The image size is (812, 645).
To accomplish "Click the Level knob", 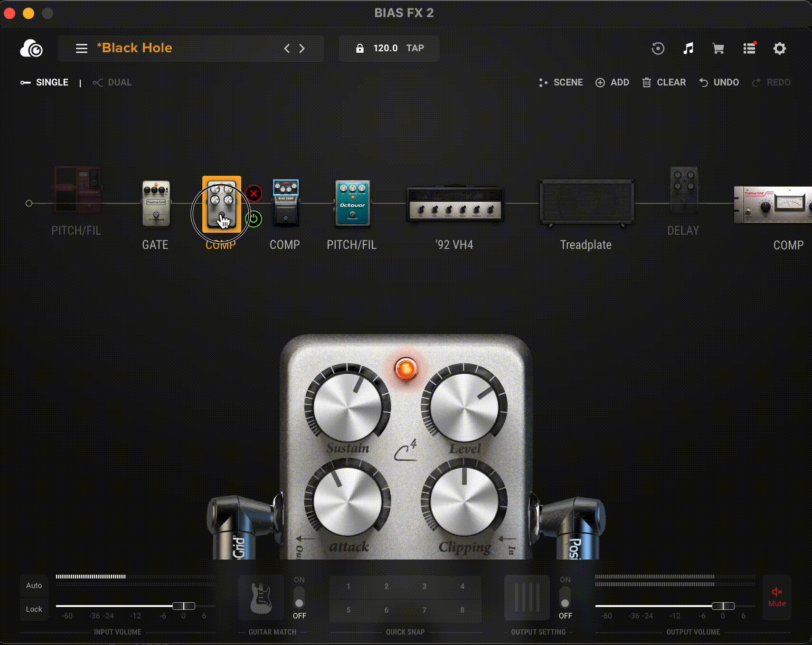I will (464, 407).
